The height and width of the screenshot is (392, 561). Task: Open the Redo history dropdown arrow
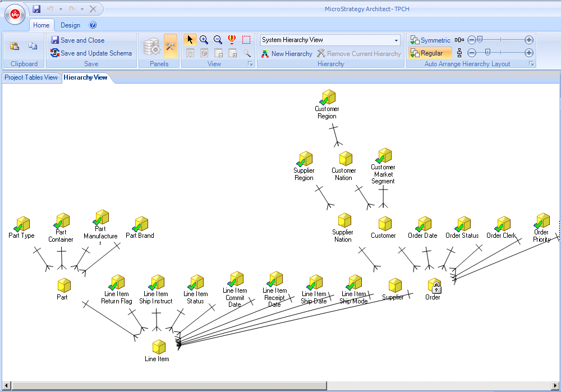click(82, 9)
